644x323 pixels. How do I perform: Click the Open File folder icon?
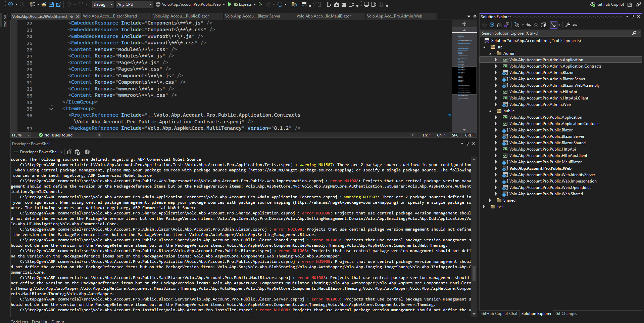click(44, 4)
